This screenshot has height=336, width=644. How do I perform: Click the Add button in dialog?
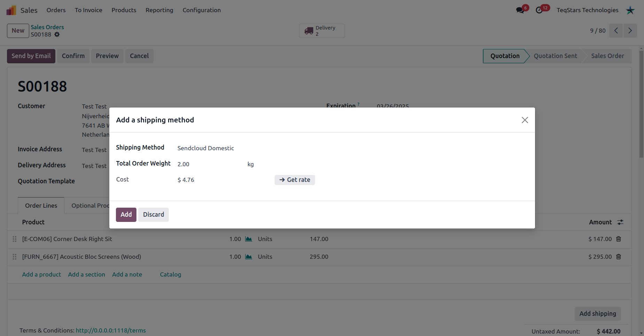pos(126,215)
